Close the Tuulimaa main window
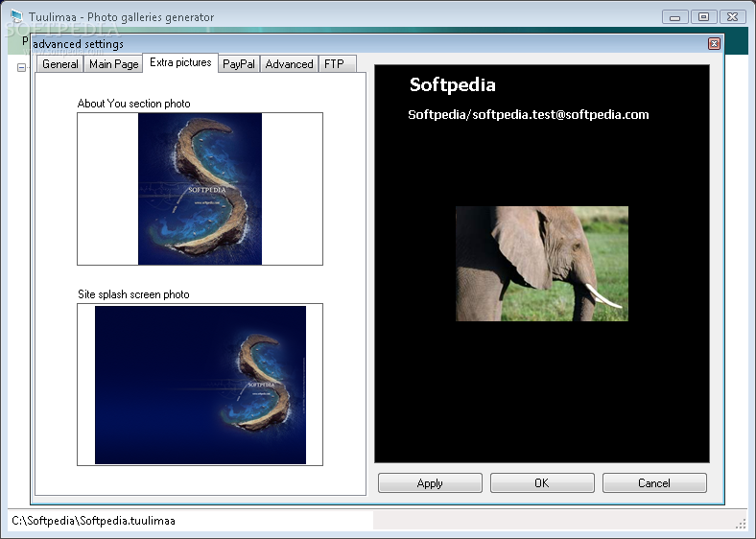This screenshot has height=539, width=756. pyautogui.click(x=732, y=17)
